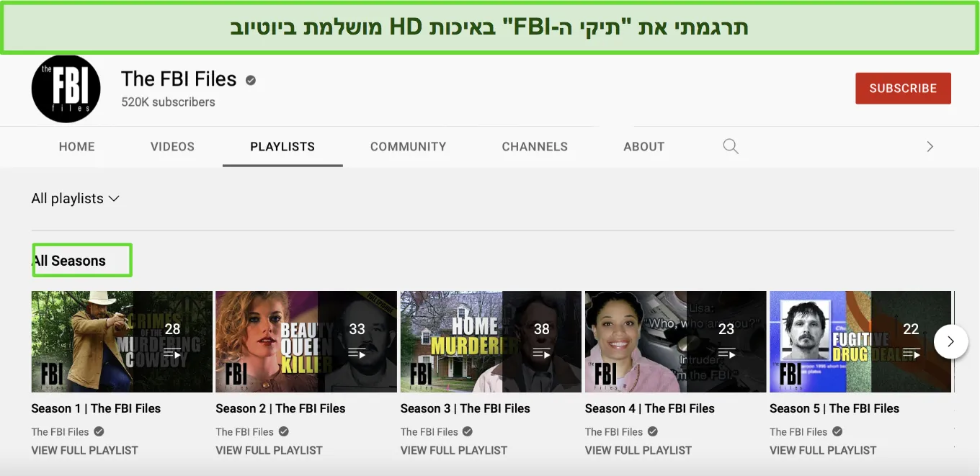The image size is (980, 476).
Task: Click the tab bar right arrow
Action: (x=930, y=146)
